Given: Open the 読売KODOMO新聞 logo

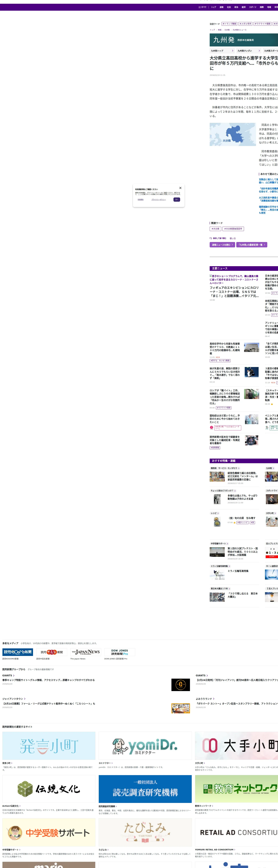Looking at the screenshot, I should (x=18, y=652).
